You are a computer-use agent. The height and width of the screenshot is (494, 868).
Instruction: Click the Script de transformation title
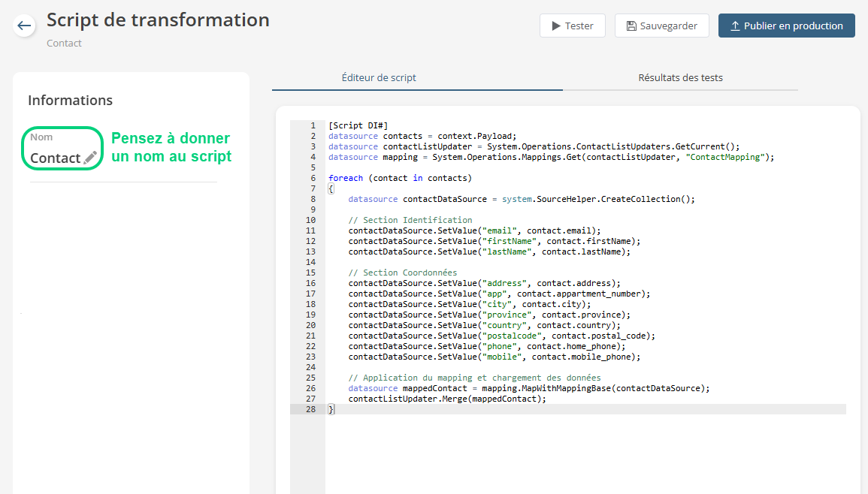coord(158,20)
